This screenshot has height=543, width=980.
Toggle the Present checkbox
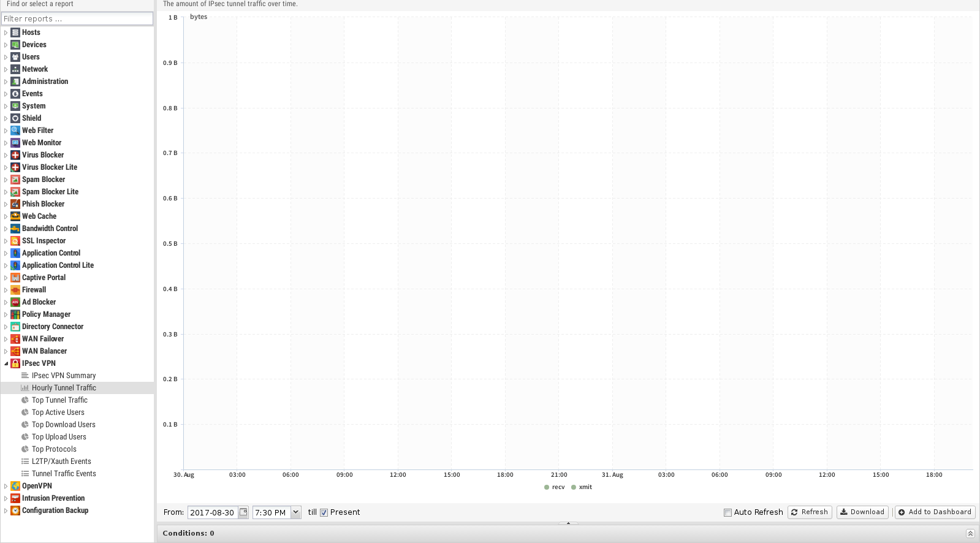pos(324,512)
